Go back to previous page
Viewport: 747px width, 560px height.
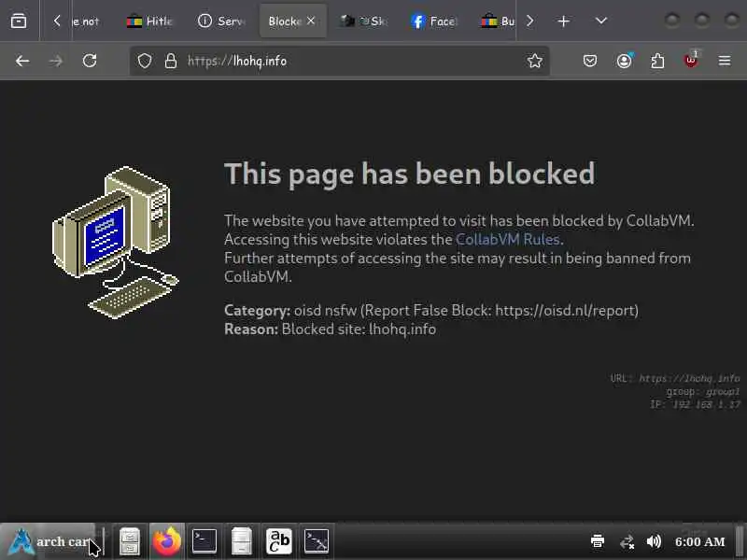coord(22,61)
